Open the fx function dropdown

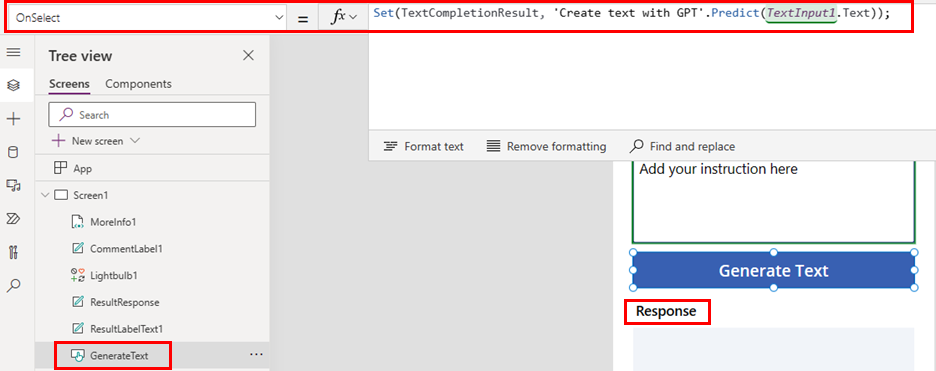(x=344, y=18)
